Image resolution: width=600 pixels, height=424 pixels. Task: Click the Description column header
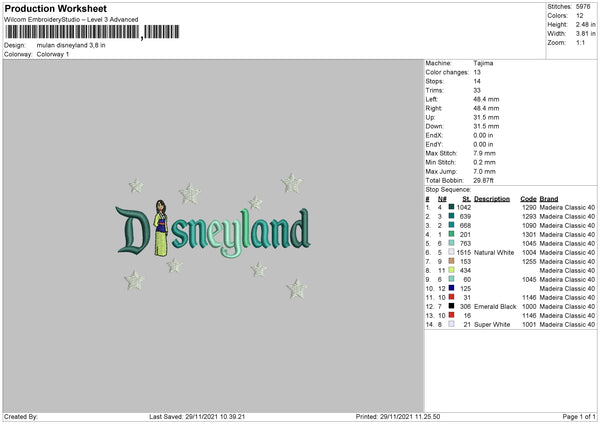pyautogui.click(x=492, y=199)
